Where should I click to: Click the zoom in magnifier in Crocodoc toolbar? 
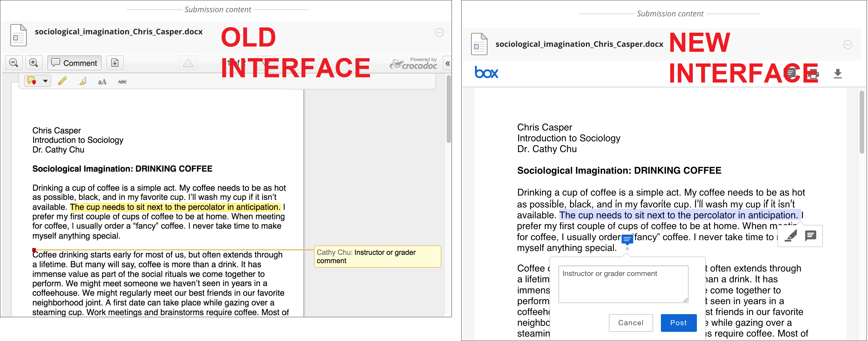tap(33, 63)
